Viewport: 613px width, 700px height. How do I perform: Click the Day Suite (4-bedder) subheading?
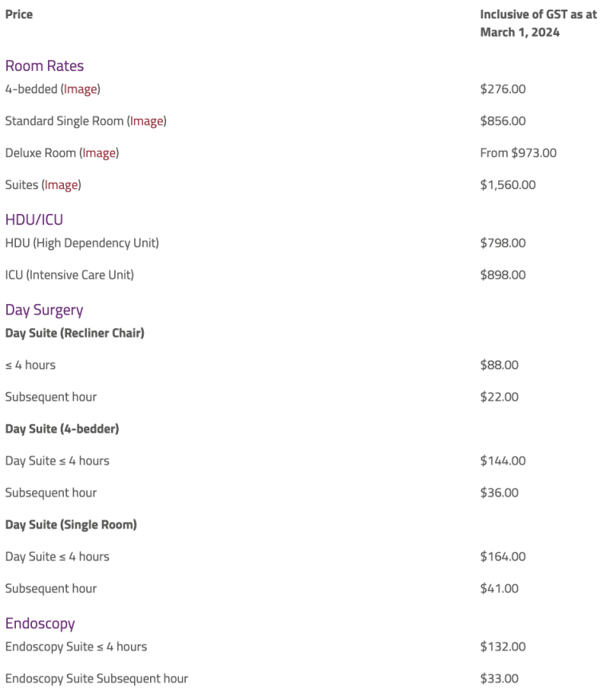point(62,429)
